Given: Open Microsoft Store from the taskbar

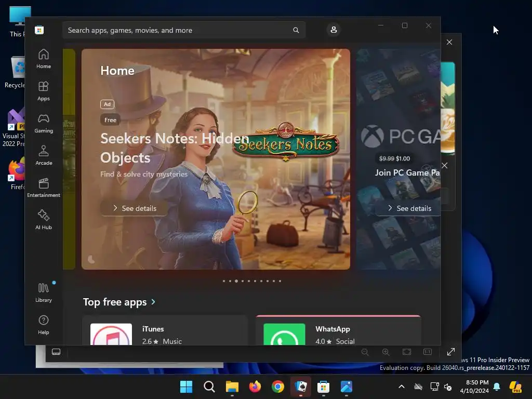Looking at the screenshot, I should click(323, 387).
